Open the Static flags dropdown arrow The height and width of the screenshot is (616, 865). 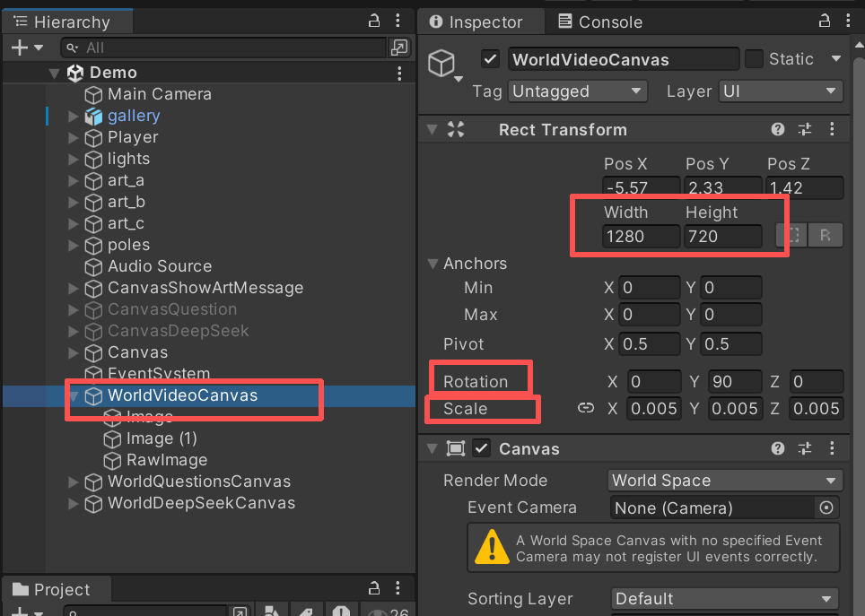[836, 58]
